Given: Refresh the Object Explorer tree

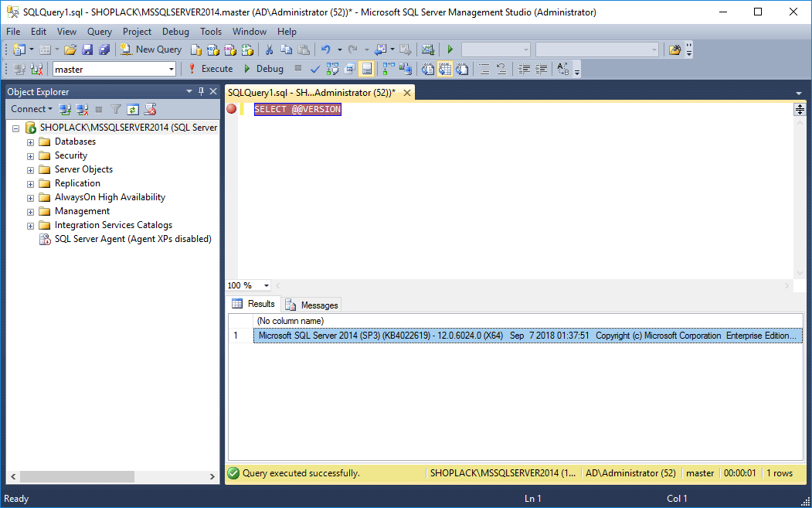Looking at the screenshot, I should click(x=133, y=109).
